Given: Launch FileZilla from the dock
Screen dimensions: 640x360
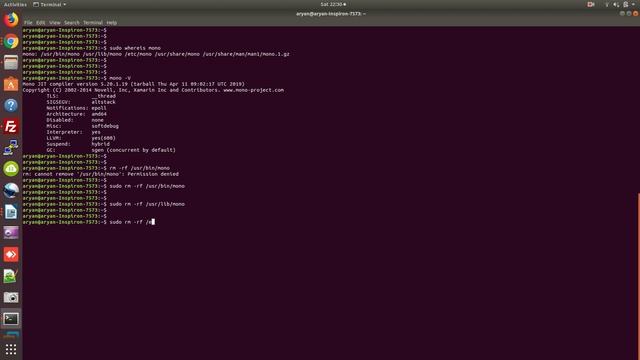Looking at the screenshot, I should pos(11,127).
